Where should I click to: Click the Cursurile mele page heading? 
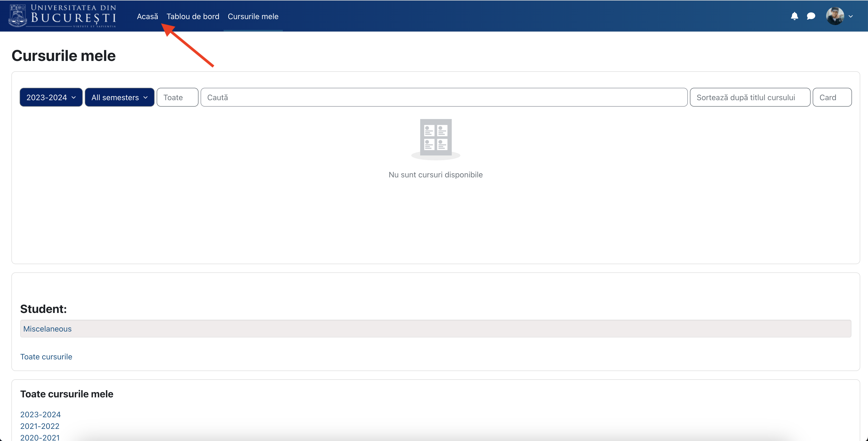[x=64, y=56]
